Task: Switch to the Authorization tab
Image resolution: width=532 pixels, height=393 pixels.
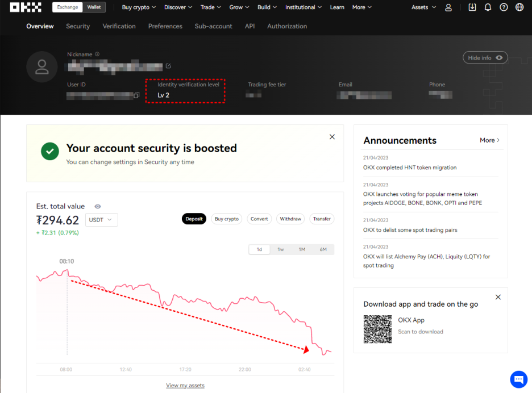Action: pyautogui.click(x=287, y=26)
